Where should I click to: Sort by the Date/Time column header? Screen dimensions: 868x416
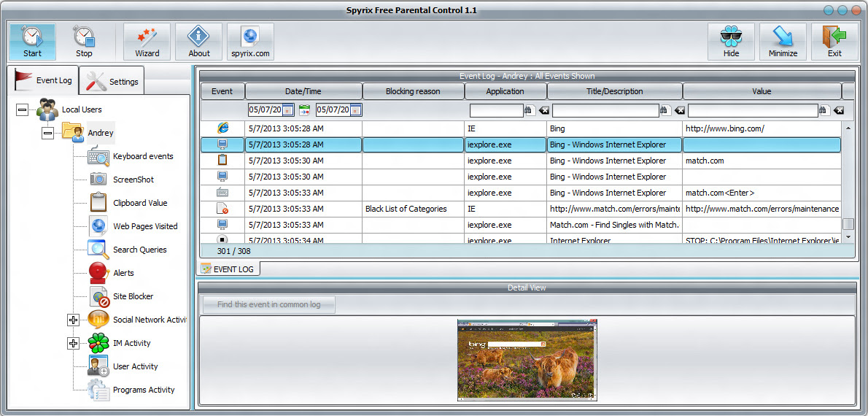point(303,91)
